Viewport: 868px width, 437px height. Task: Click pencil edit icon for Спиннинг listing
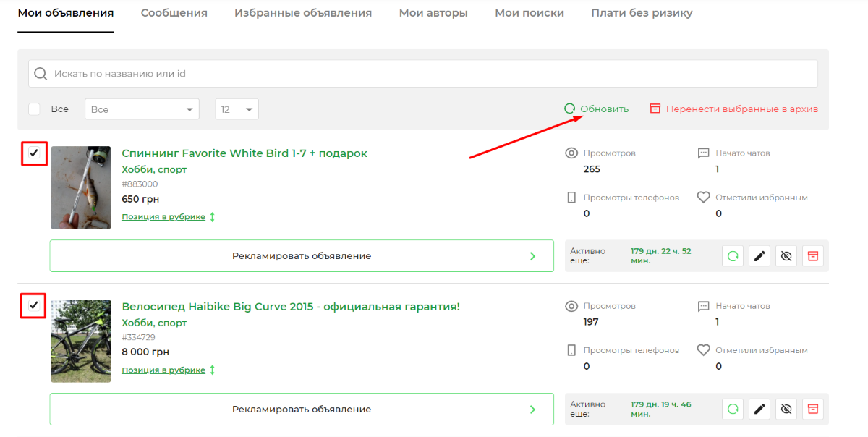(759, 256)
